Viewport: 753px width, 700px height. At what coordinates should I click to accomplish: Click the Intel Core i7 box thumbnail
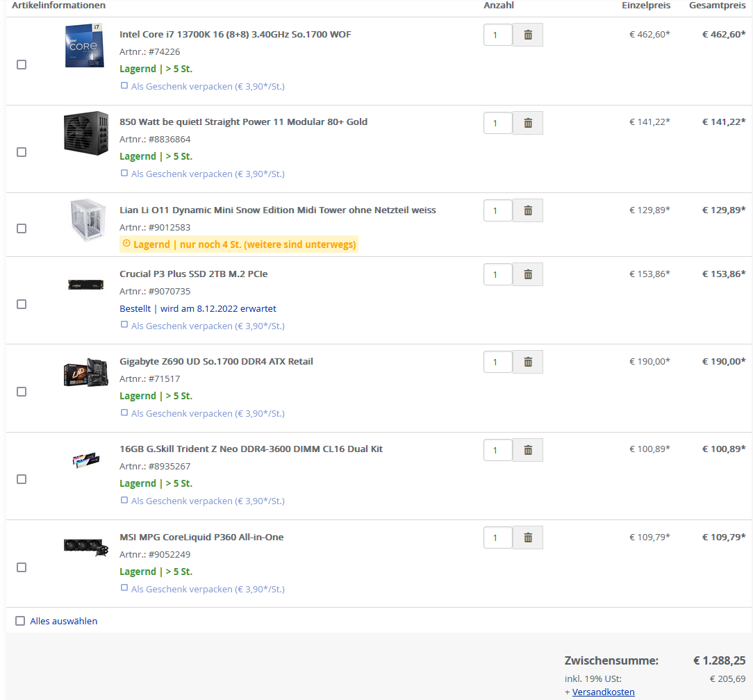85,46
